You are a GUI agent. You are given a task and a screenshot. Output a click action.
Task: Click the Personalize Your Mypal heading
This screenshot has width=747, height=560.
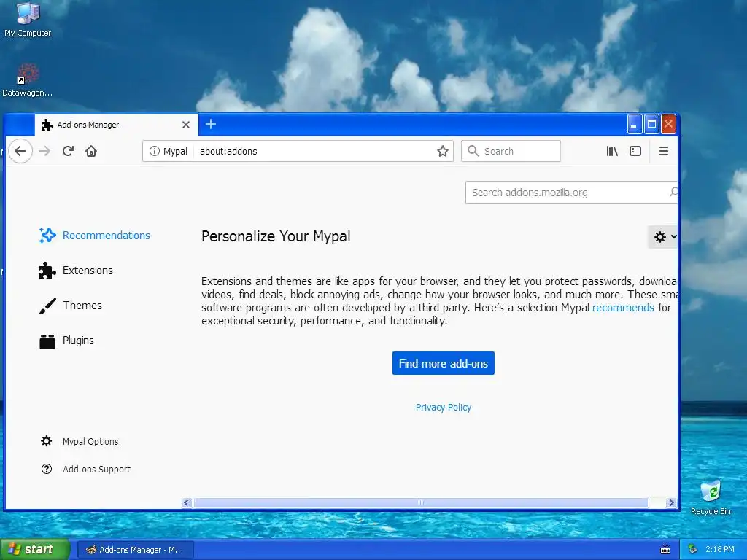[x=276, y=236]
